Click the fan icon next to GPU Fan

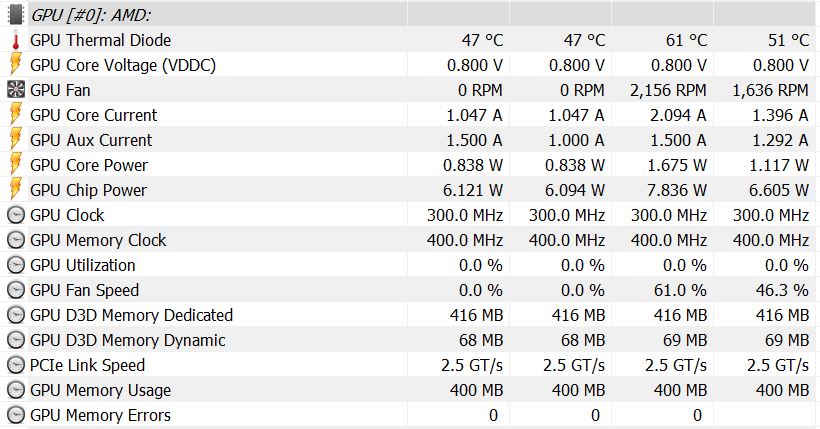(16, 90)
